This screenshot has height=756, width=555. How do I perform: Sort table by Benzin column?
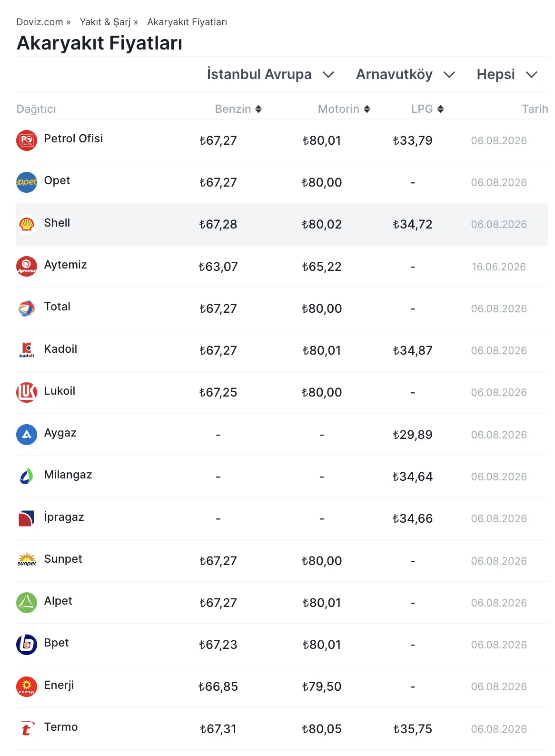point(238,109)
